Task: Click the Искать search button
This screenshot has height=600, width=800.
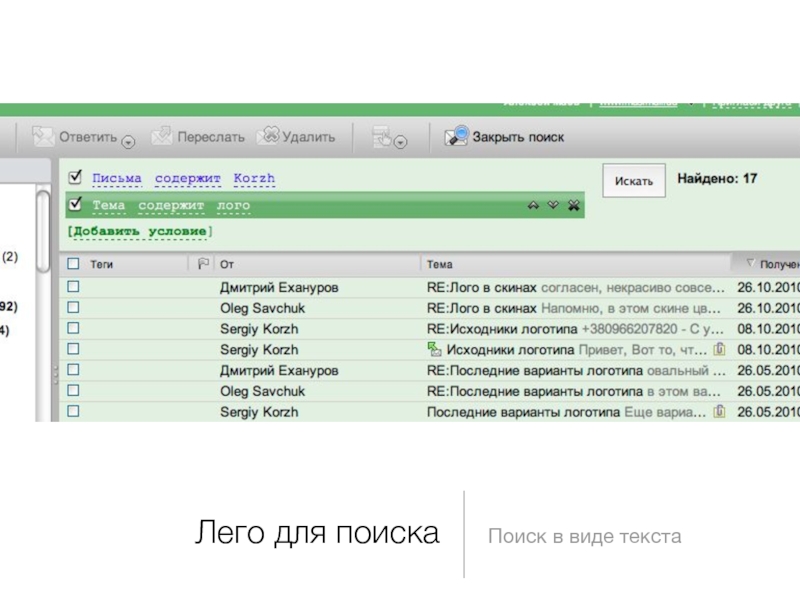Action: tap(633, 181)
